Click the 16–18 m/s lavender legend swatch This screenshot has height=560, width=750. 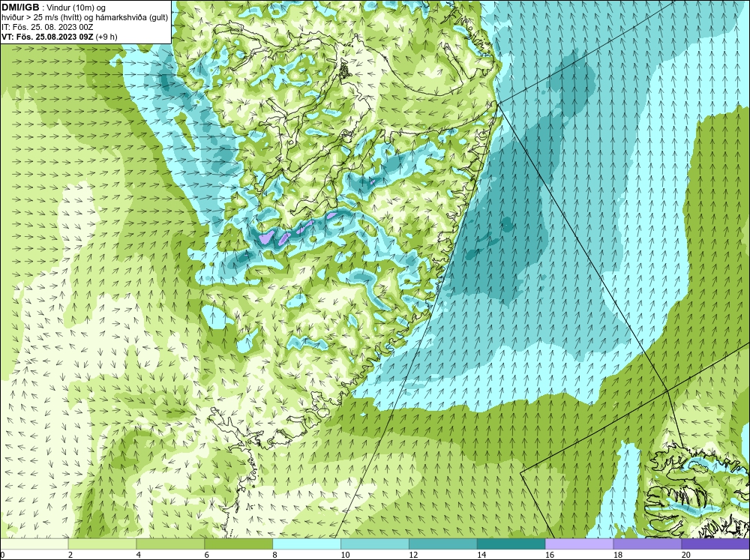tap(579, 544)
